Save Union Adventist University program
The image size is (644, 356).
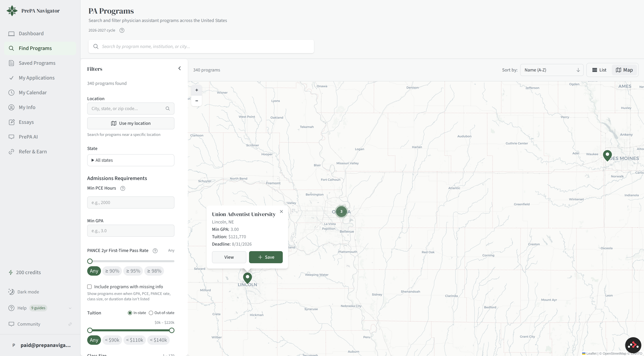coord(266,257)
